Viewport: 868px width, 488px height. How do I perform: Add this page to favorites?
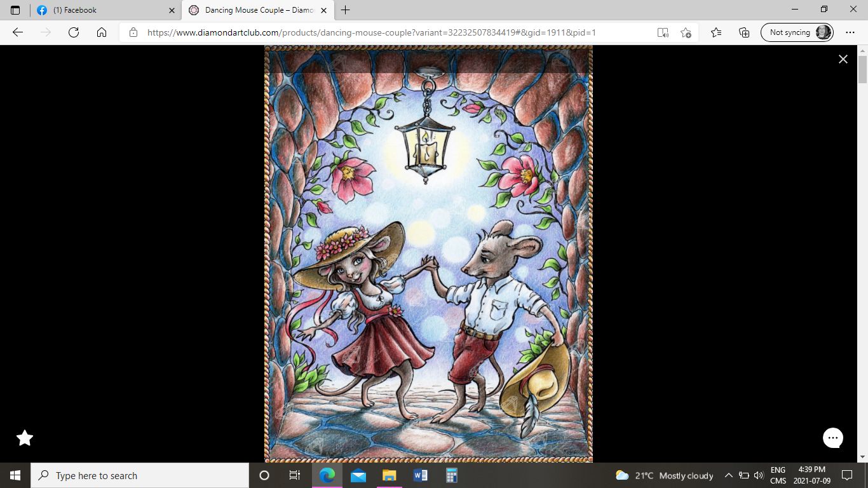[x=686, y=32]
